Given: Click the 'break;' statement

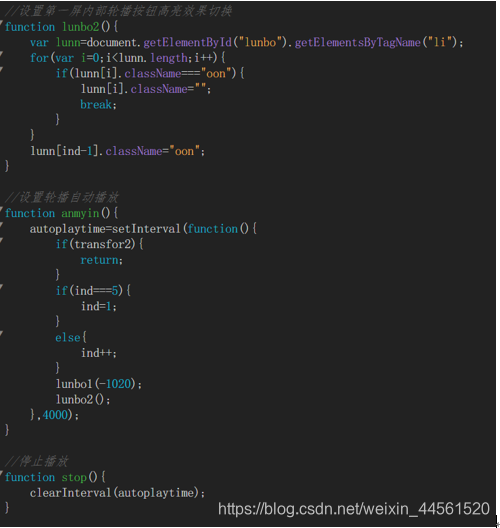Looking at the screenshot, I should (x=98, y=104).
